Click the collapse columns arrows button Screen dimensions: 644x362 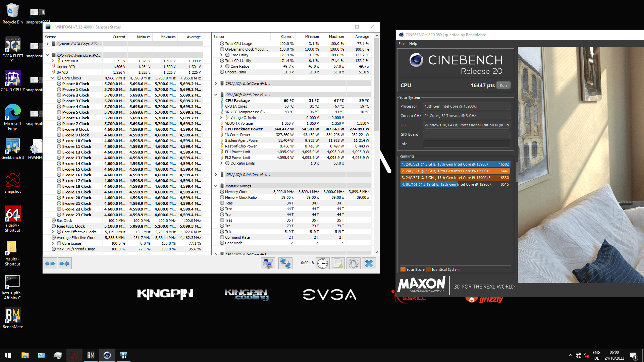[x=64, y=263]
